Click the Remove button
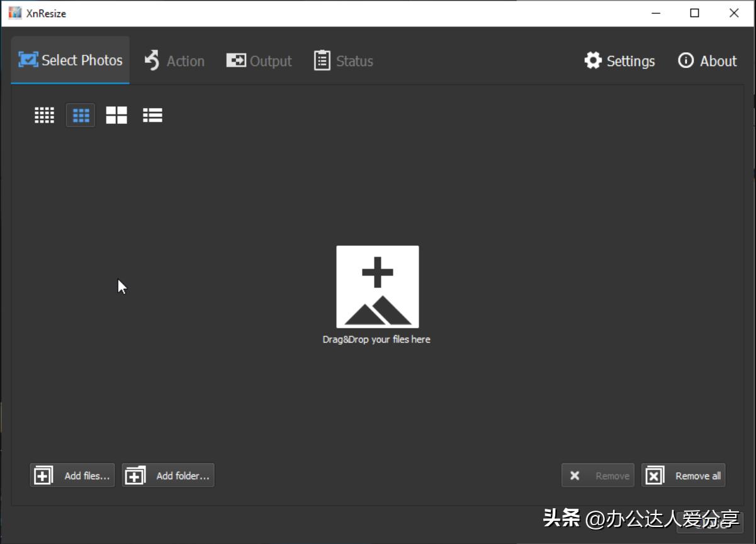The image size is (756, 544). [x=598, y=475]
